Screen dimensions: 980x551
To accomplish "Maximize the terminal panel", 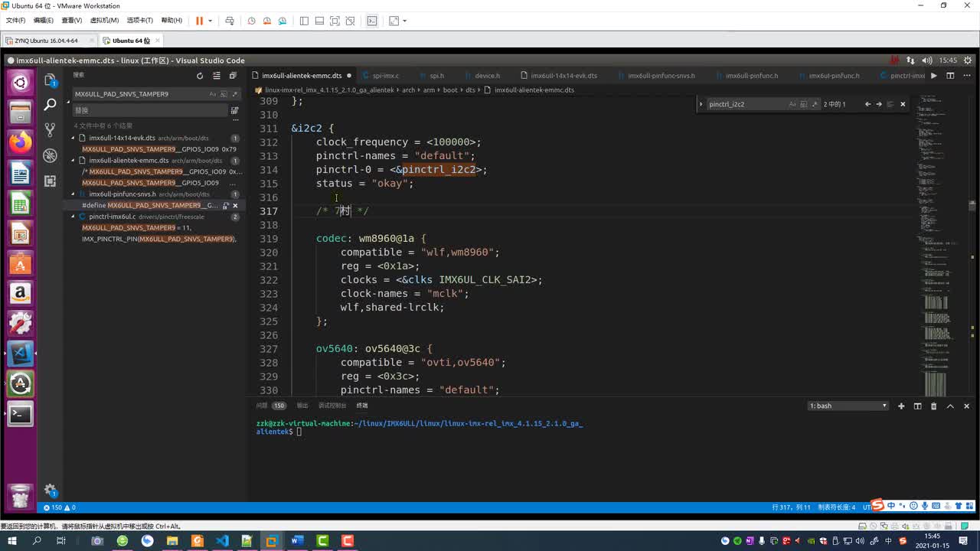I will coord(950,406).
